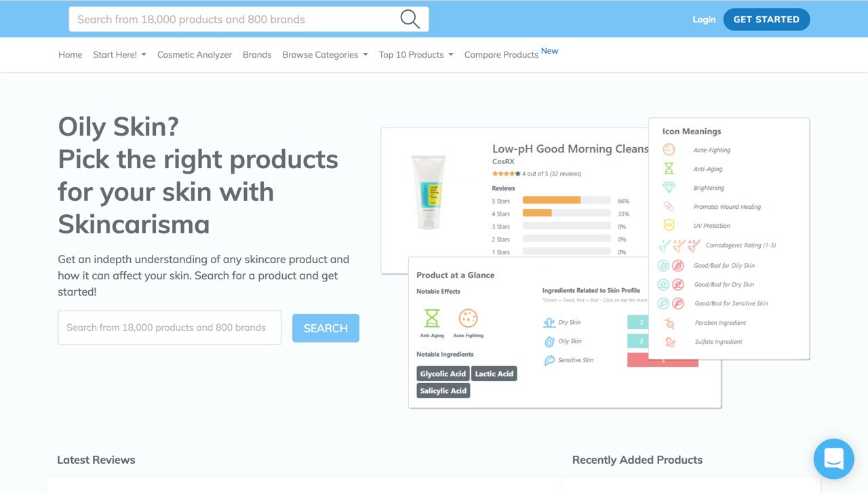Click the Paraben Ingredient icon
Viewport: 868px width, 493px height.
(x=670, y=323)
